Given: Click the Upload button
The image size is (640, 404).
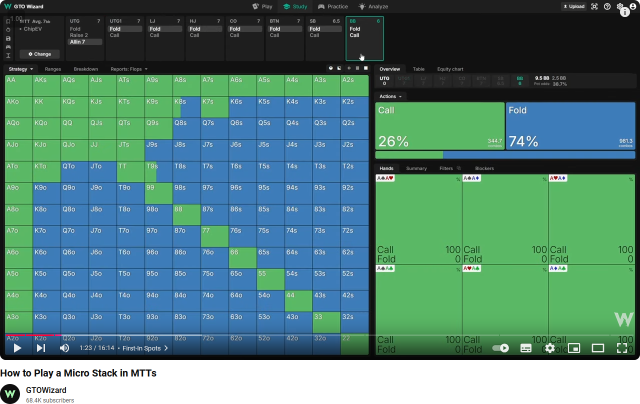Looking at the screenshot, I should tap(574, 7).
